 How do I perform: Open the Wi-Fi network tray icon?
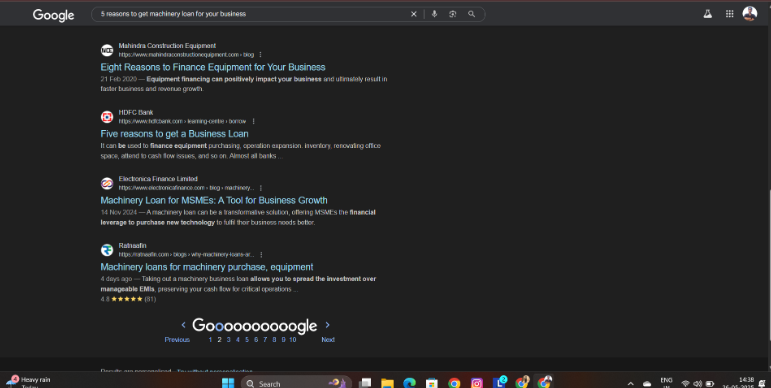685,384
